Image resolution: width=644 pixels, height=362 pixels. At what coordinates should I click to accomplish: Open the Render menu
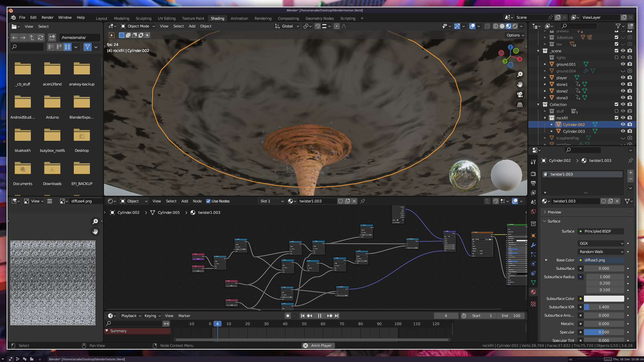47,17
